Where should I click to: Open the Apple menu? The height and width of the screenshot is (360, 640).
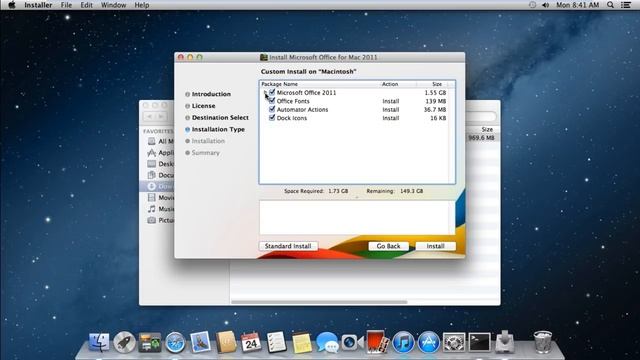coord(11,5)
